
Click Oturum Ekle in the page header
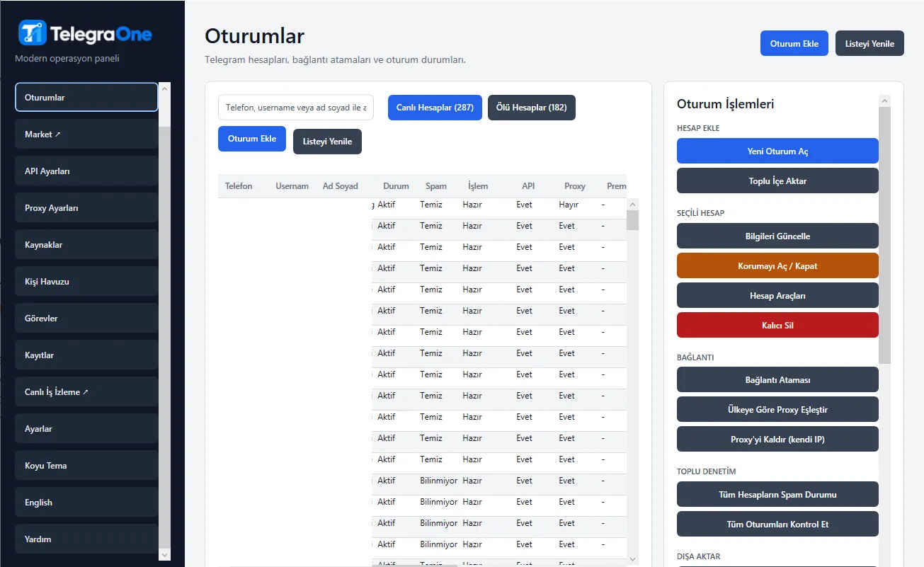[794, 43]
